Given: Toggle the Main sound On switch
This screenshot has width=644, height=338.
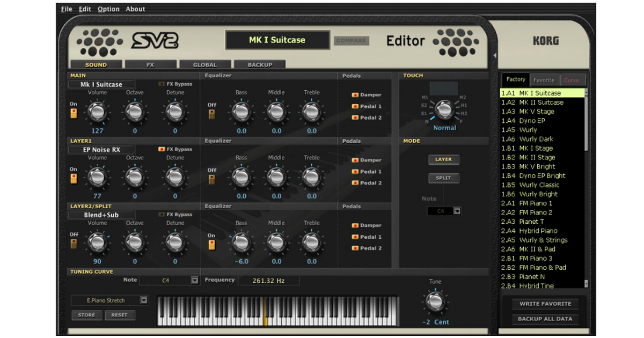Looking at the screenshot, I should pos(74,114).
